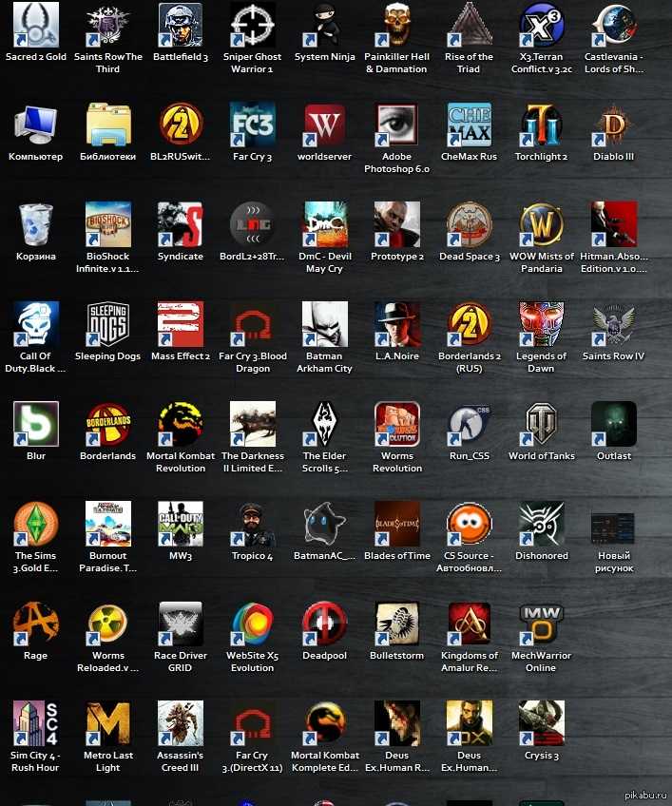Open the Dead Space 3 shortcut
The width and height of the screenshot is (672, 806).
[469, 224]
